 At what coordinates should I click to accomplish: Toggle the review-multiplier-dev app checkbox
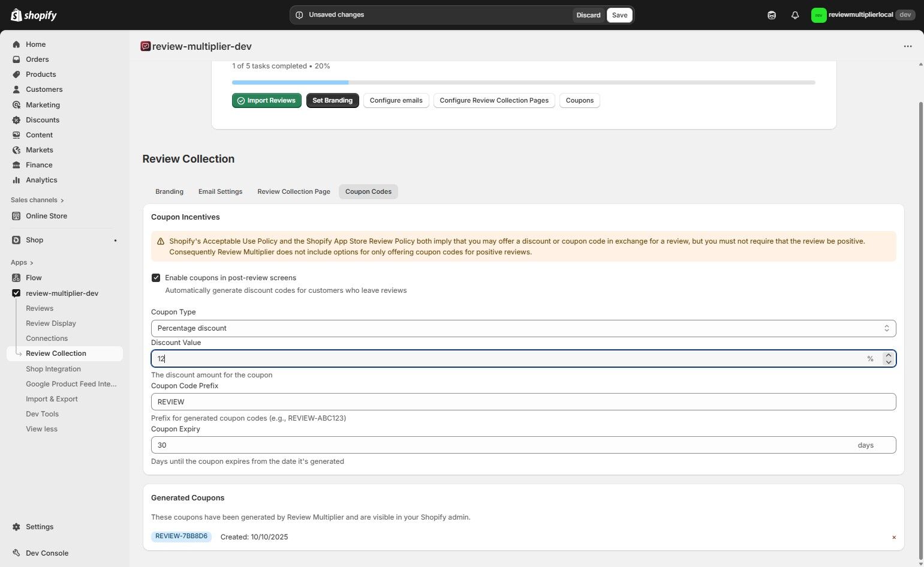click(16, 293)
